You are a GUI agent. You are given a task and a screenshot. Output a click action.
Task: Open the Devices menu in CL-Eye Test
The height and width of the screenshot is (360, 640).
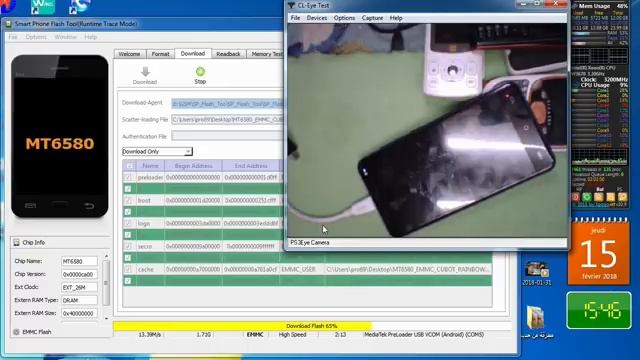(x=317, y=18)
